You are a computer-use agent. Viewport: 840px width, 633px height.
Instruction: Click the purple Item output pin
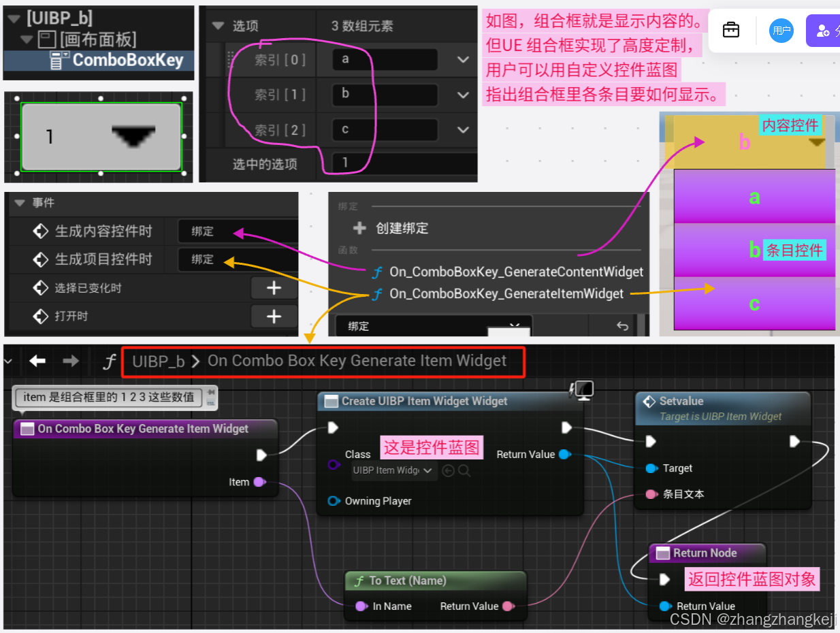[259, 482]
